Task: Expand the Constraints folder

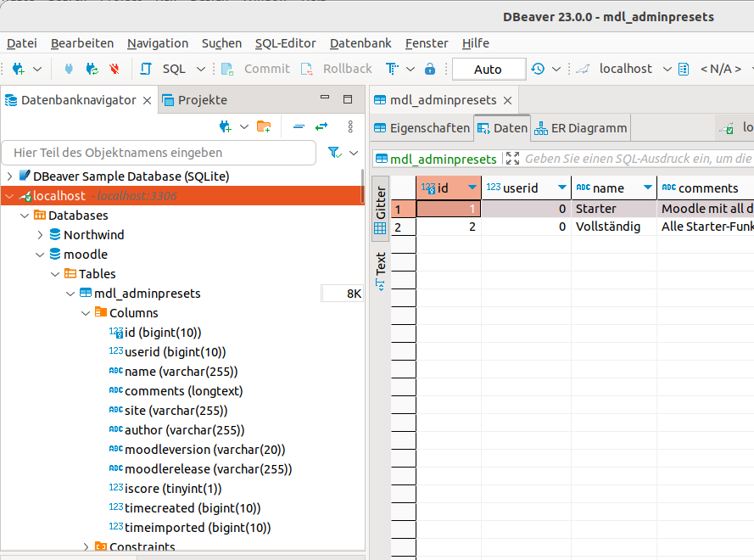Action: coord(86,547)
